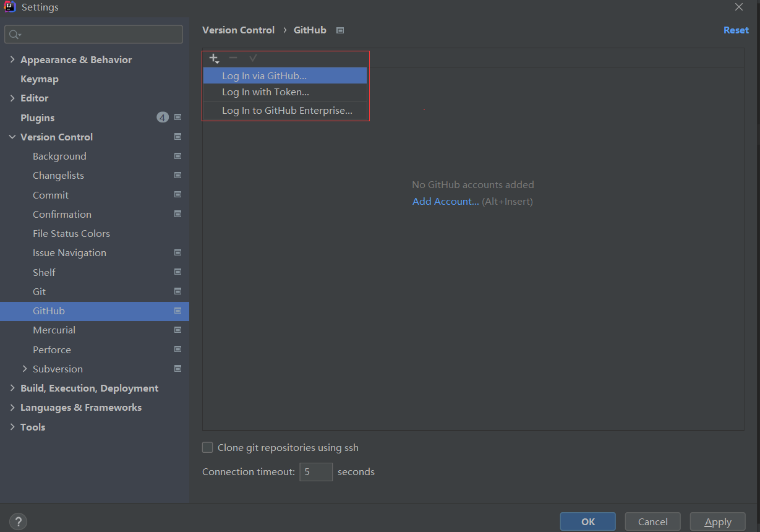Choose Log In via GitHub
This screenshot has width=760, height=532.
tap(285, 75)
